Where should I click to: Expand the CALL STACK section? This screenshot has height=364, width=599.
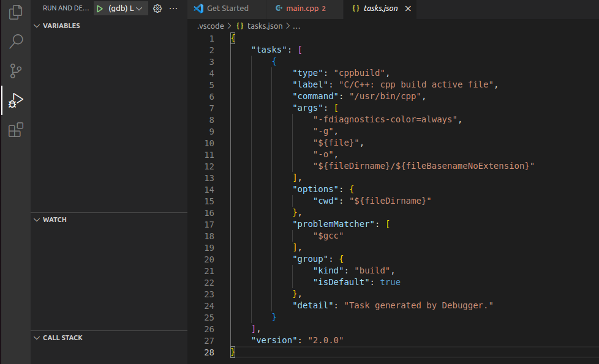(x=62, y=338)
